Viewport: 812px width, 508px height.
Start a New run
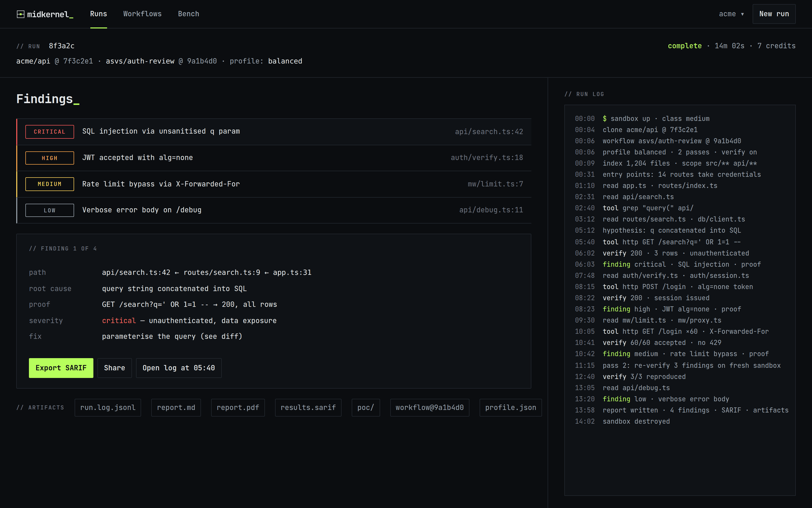point(774,14)
